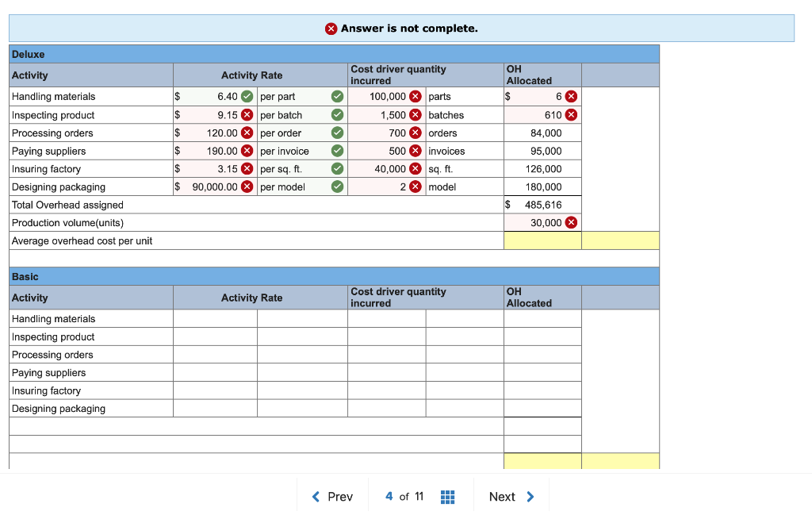The image size is (812, 519).
Task: Click the red X beside 1,500 batches
Action: click(416, 114)
